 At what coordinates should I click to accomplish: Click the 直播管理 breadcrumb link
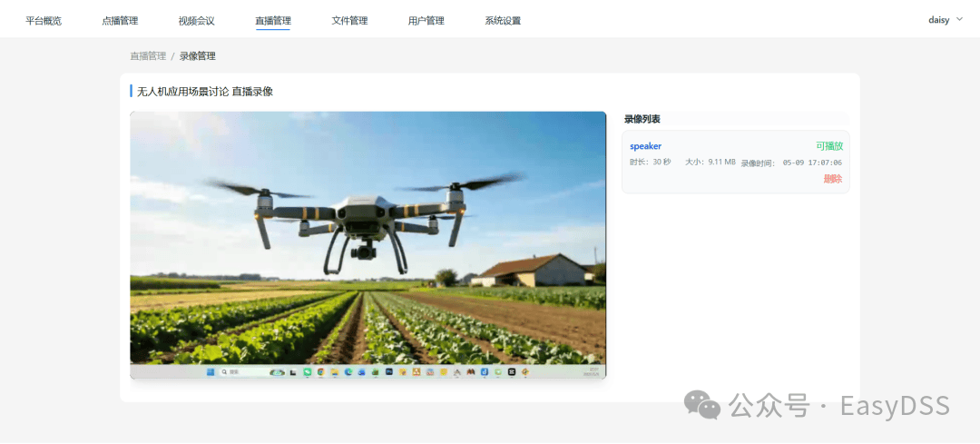pos(148,55)
